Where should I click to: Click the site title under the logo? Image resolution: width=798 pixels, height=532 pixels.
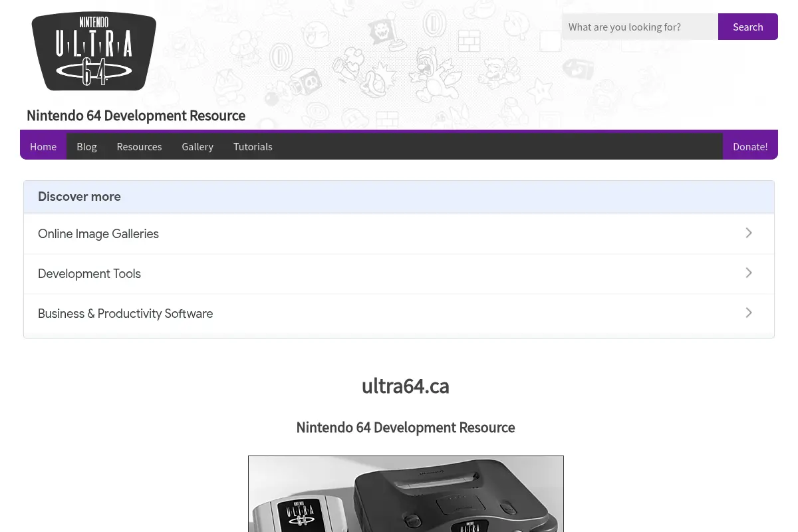tap(136, 116)
